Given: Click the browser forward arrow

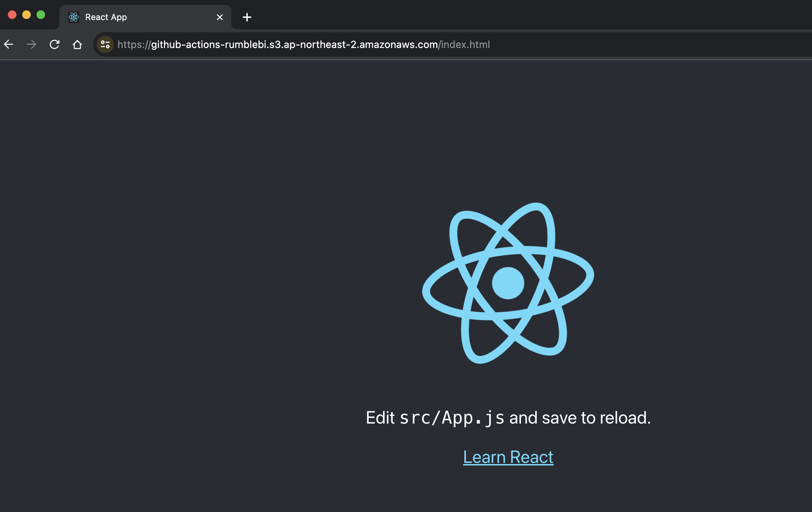Looking at the screenshot, I should [32, 44].
